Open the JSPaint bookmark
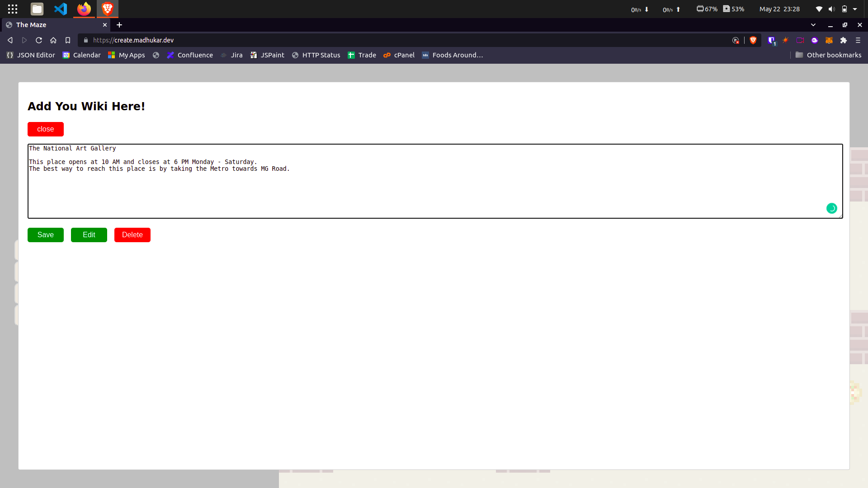868x488 pixels. tap(267, 55)
